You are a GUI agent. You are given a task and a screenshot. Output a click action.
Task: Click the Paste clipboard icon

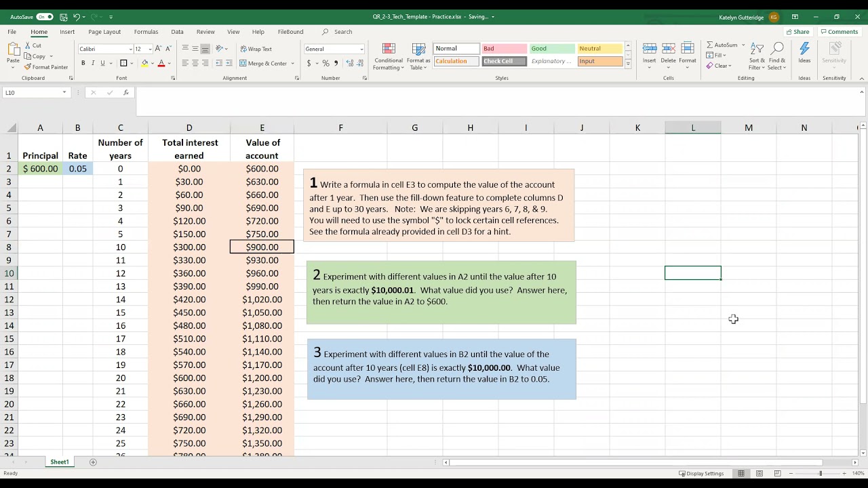[x=13, y=49]
